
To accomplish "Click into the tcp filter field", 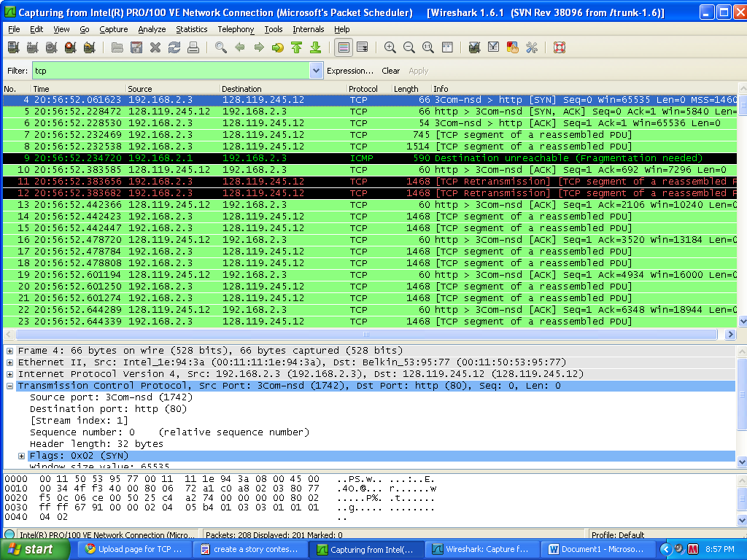I will pos(171,71).
